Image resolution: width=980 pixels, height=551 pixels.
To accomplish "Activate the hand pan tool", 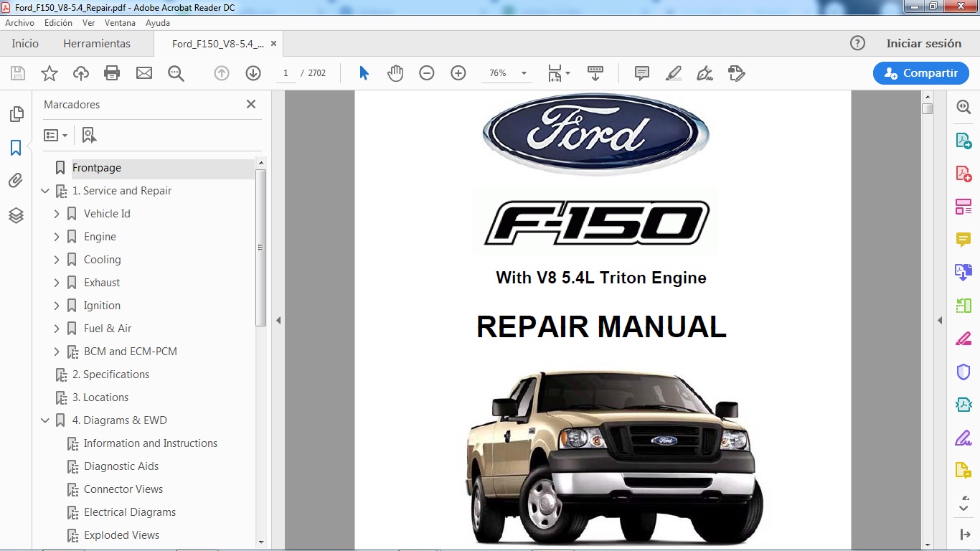I will click(395, 73).
